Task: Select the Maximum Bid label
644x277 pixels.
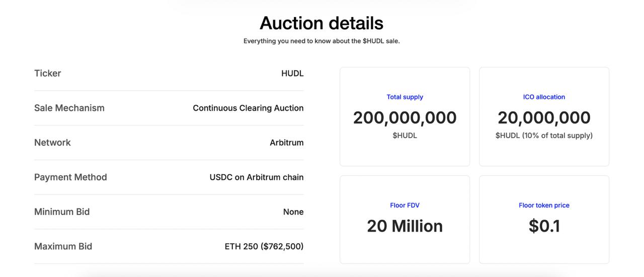Action: pos(63,247)
